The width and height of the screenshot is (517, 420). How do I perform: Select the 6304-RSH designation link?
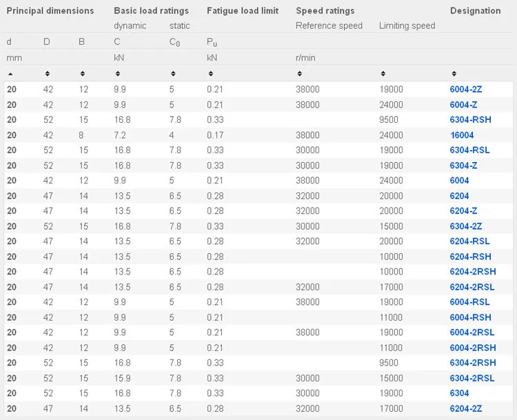pyautogui.click(x=470, y=120)
